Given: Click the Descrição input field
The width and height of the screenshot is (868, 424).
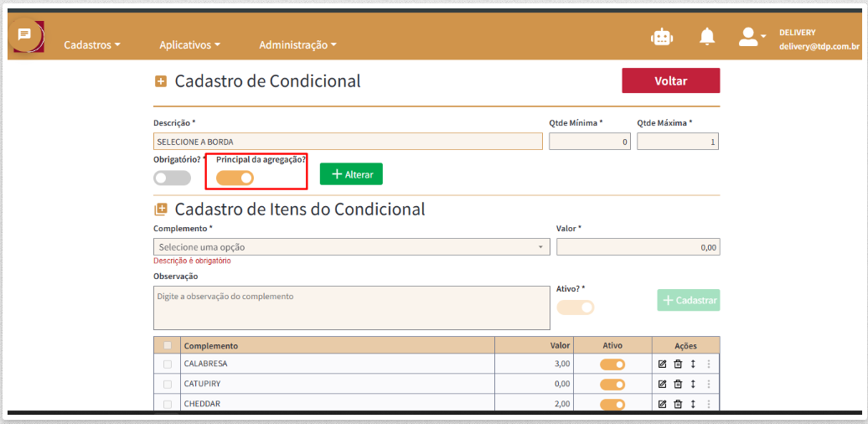Looking at the screenshot, I should click(348, 142).
